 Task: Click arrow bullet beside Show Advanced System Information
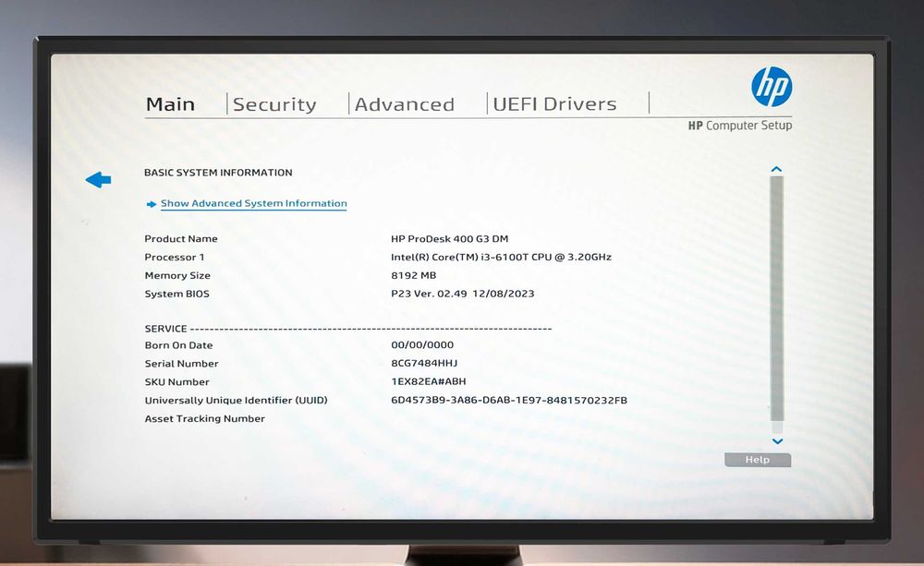tap(152, 204)
